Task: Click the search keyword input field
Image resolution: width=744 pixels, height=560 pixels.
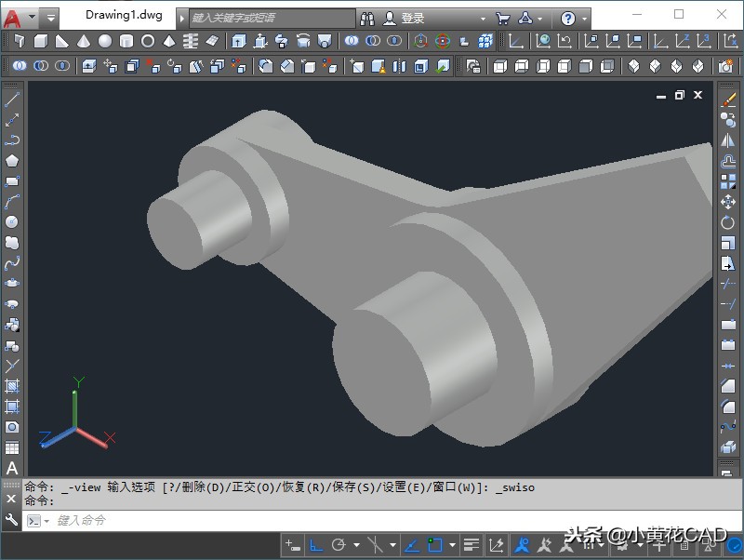Action: 272,19
